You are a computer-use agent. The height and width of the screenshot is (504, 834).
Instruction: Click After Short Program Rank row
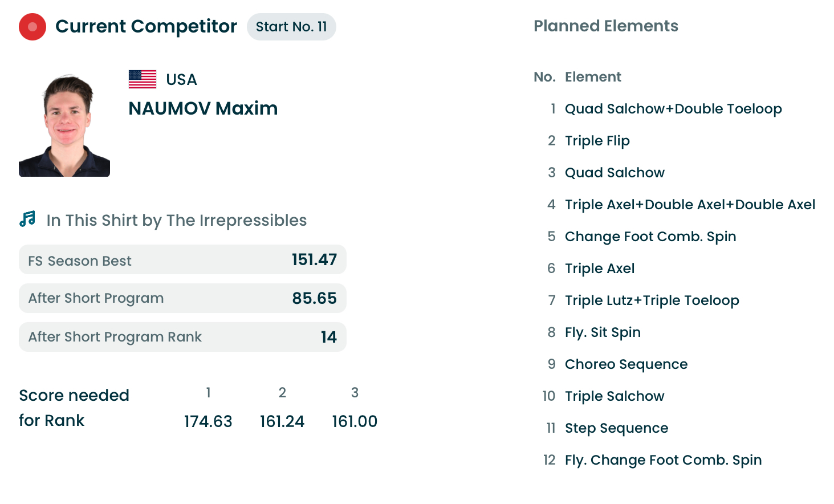(182, 337)
